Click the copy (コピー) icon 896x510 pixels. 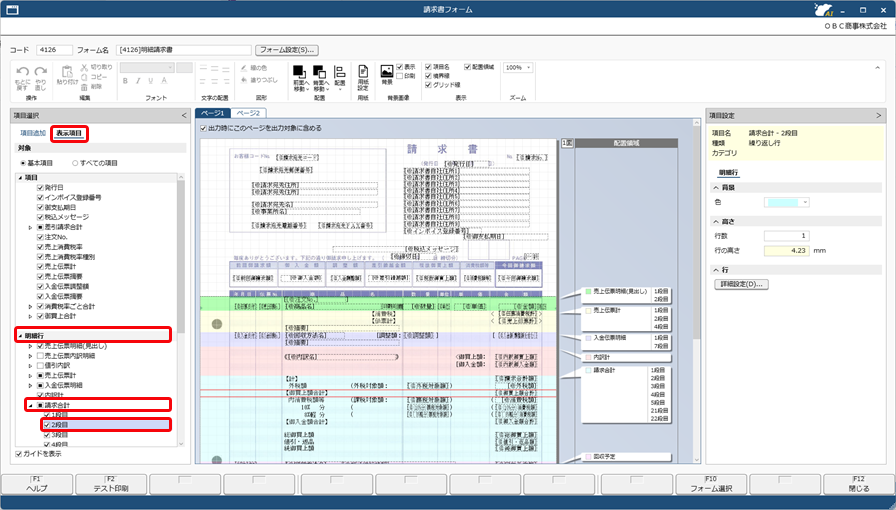click(84, 77)
